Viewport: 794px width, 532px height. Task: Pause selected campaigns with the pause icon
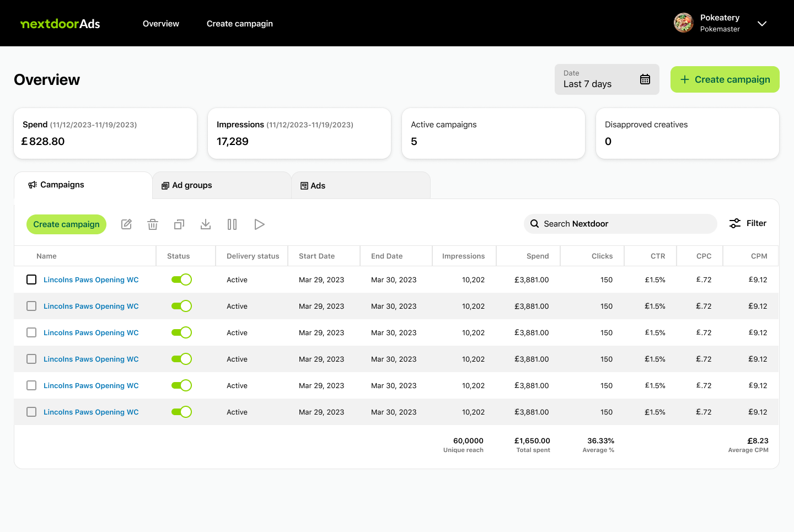click(x=232, y=224)
